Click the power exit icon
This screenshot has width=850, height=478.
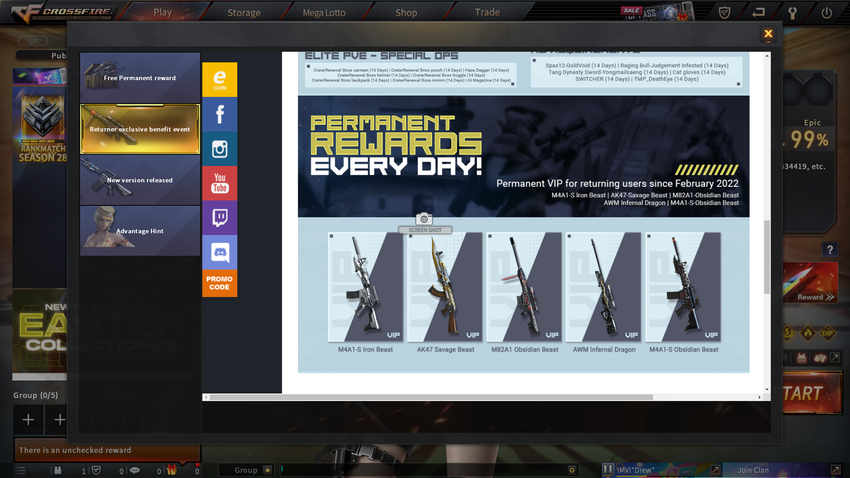tap(826, 12)
